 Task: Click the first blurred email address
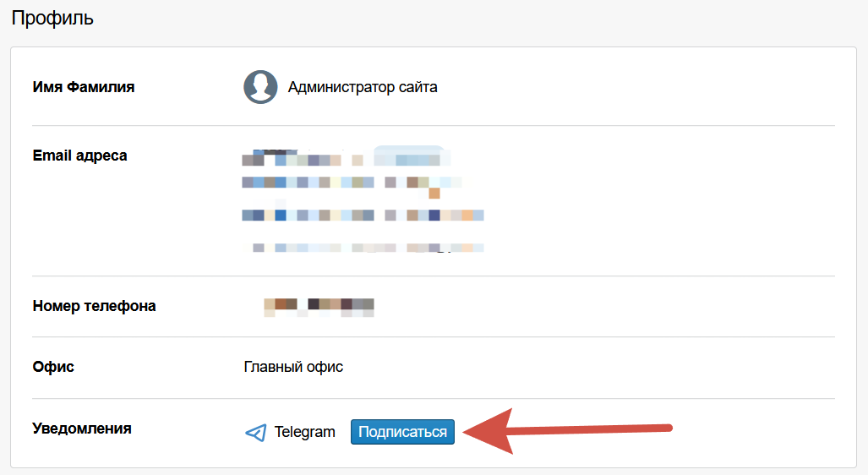(x=347, y=159)
